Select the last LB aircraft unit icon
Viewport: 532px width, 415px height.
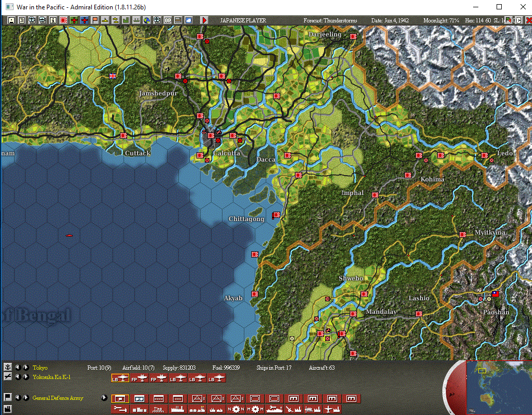tap(217, 379)
